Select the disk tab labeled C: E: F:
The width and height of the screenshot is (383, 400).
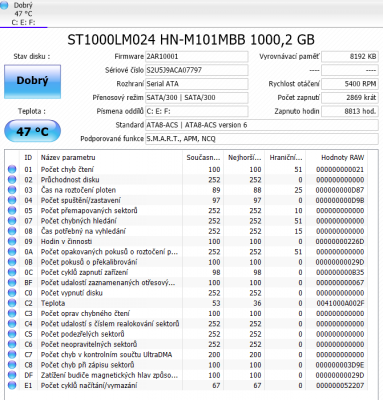click(x=24, y=14)
